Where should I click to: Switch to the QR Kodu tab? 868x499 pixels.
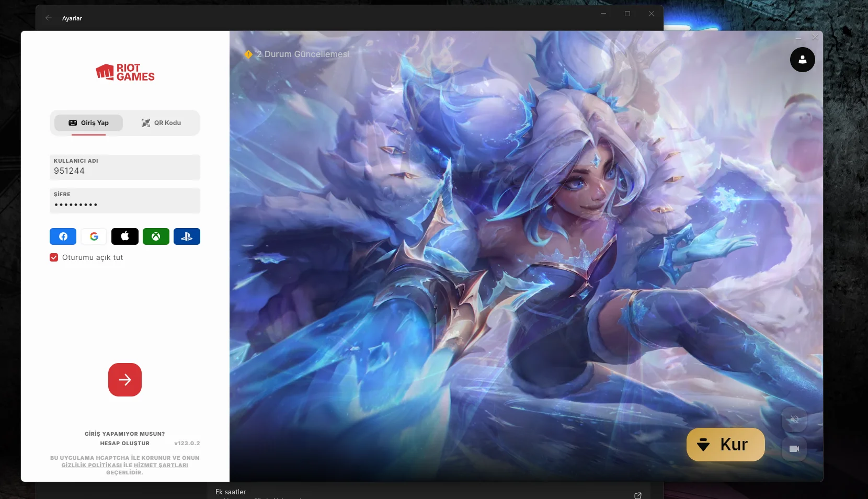click(161, 123)
